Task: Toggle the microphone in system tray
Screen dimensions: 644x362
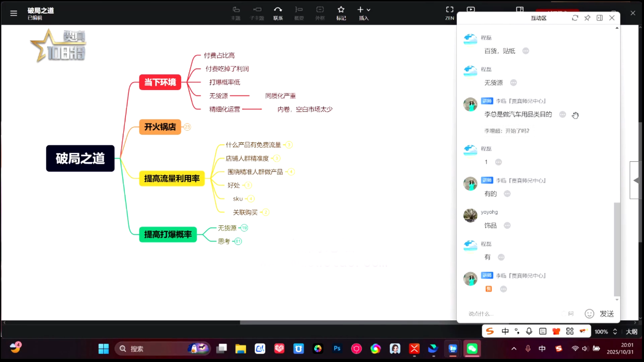Action: pos(528,348)
